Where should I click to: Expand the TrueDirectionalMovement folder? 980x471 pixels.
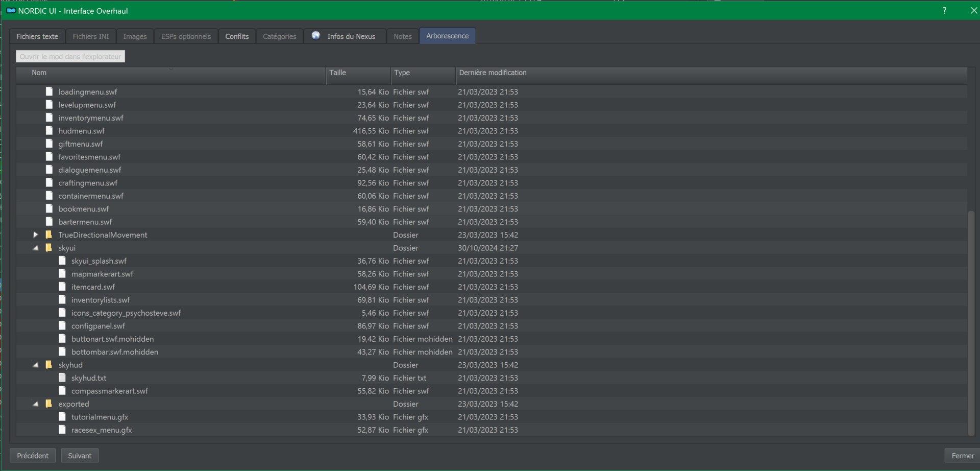[x=35, y=235]
